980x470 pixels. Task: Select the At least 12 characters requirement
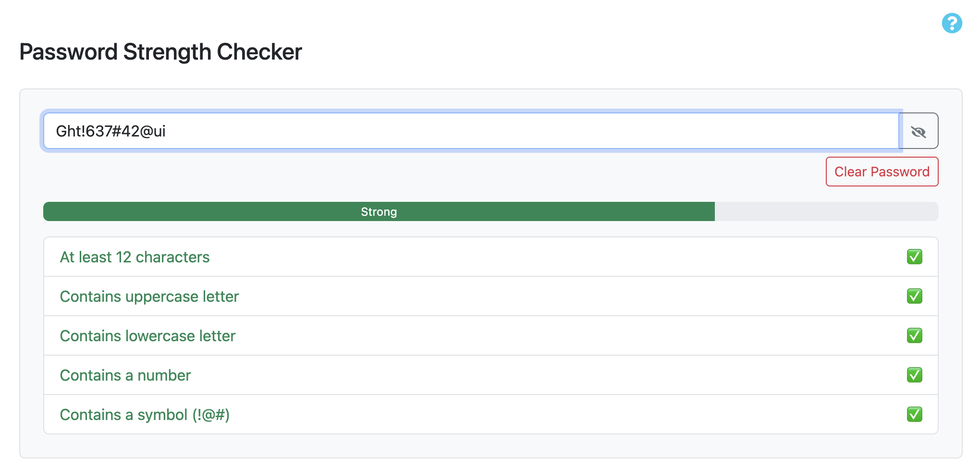(135, 257)
